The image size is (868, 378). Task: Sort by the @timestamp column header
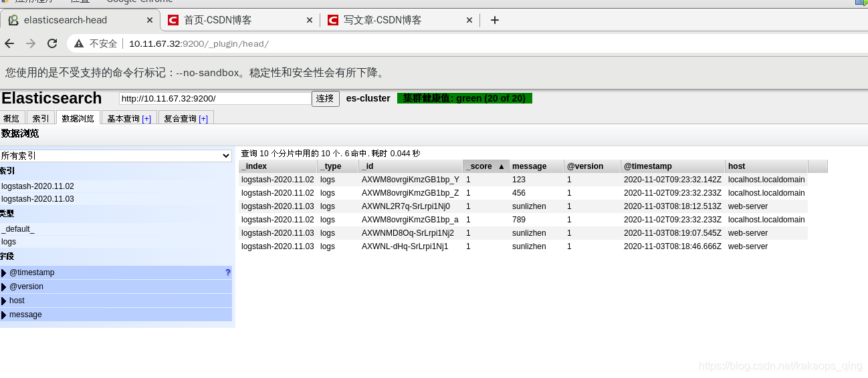(x=673, y=166)
